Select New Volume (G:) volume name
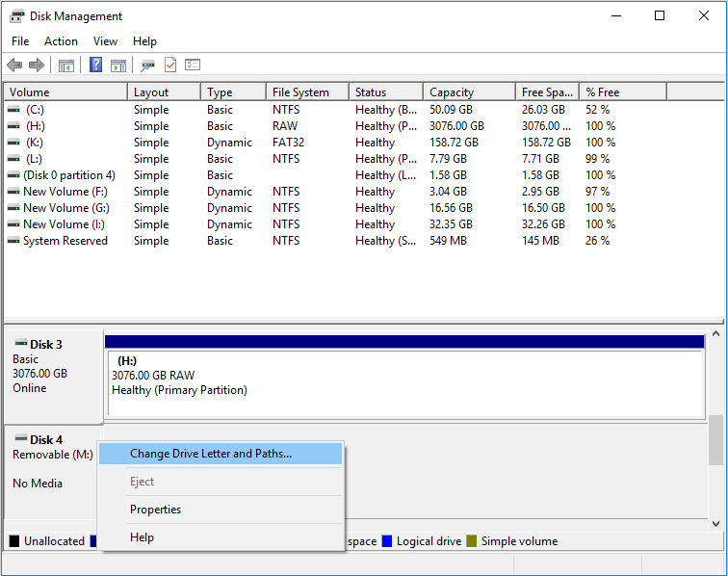 point(66,208)
